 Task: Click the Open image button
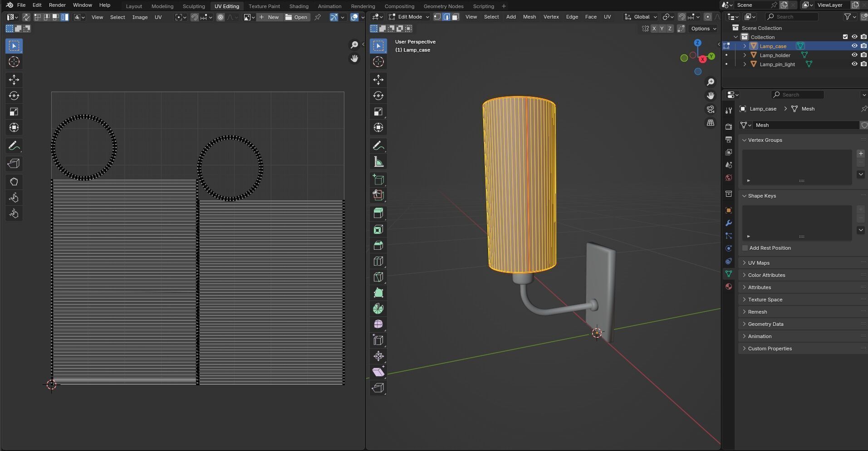[296, 17]
